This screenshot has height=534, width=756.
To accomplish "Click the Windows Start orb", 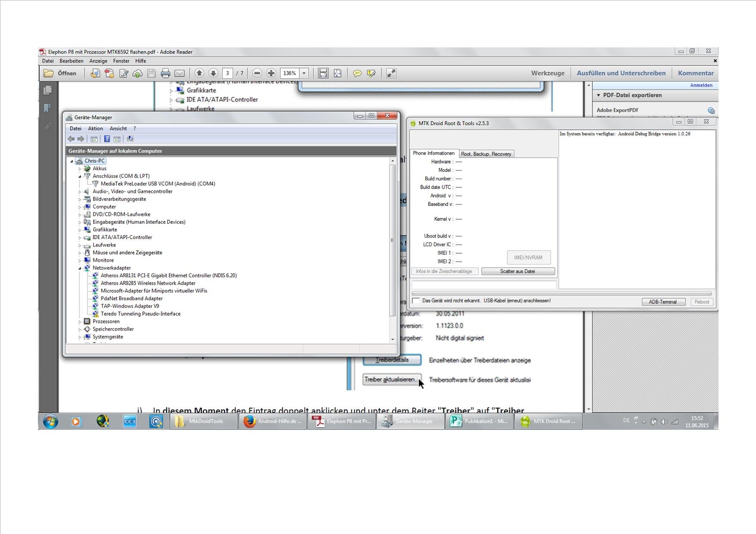I will (50, 421).
